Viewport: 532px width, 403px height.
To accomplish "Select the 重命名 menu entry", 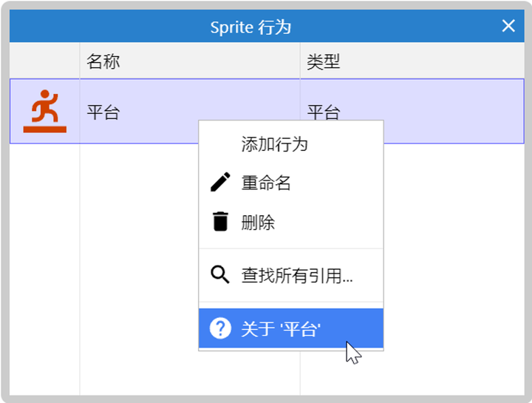I will [266, 183].
